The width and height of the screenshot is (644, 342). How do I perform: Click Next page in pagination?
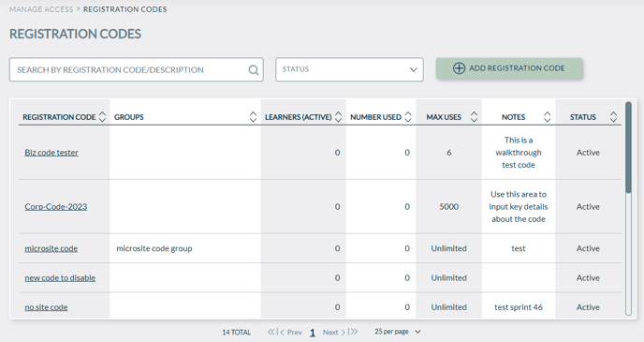(333, 332)
